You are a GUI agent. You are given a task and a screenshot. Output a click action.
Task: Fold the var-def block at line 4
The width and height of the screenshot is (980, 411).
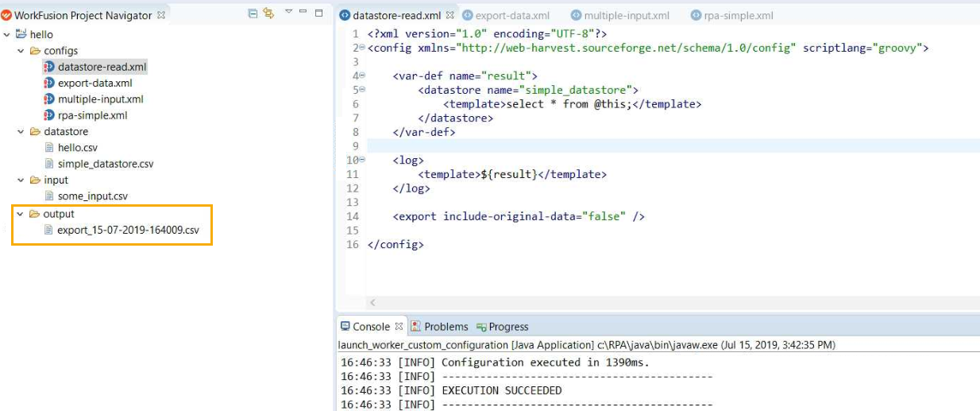(362, 76)
